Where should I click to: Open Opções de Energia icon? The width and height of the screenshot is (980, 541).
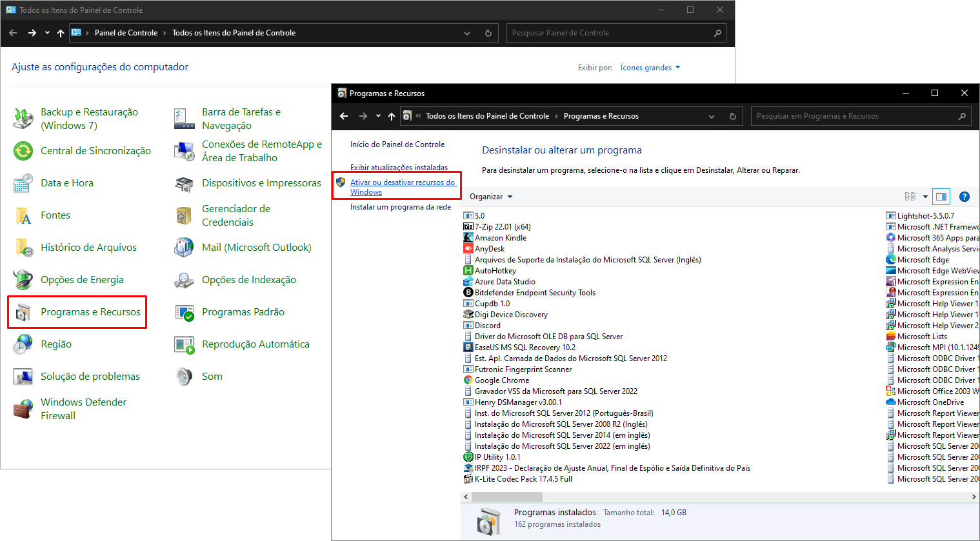pyautogui.click(x=23, y=280)
